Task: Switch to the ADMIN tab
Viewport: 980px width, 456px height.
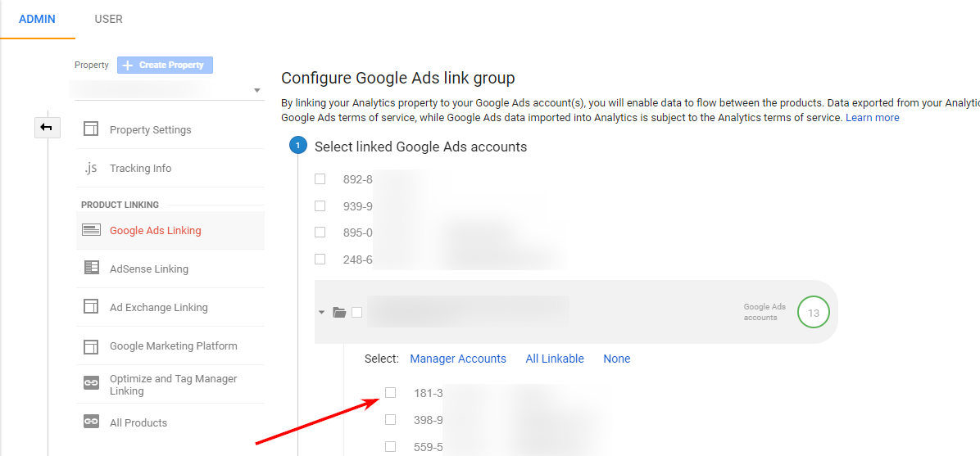Action: point(37,20)
